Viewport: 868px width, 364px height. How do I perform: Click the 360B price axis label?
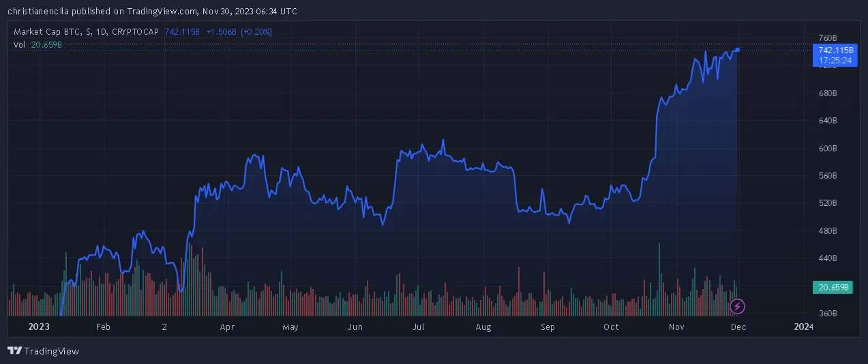tap(826, 314)
